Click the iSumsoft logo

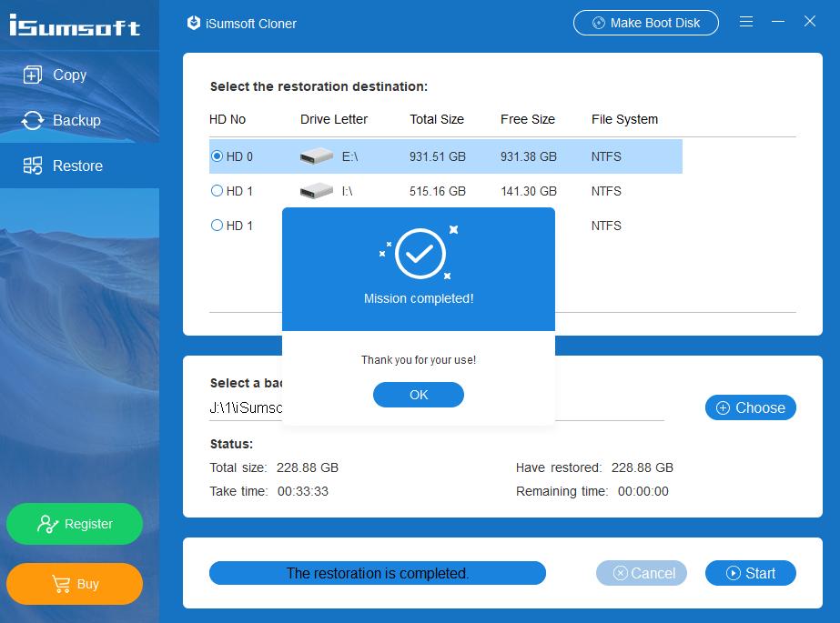[75, 25]
